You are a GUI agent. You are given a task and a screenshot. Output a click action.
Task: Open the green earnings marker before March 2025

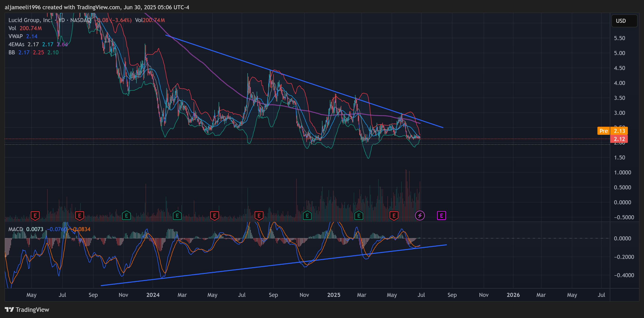(x=359, y=215)
